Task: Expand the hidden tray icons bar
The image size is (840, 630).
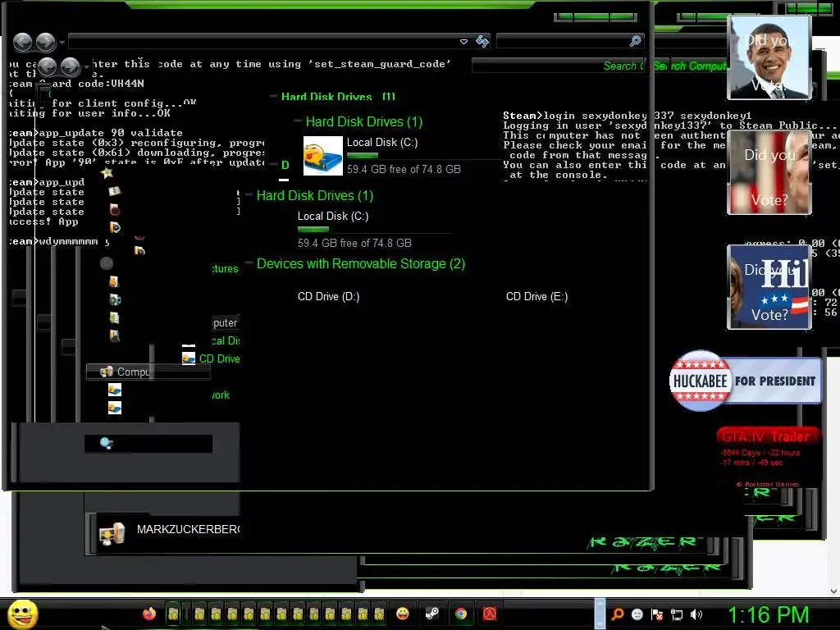Action: [x=600, y=614]
